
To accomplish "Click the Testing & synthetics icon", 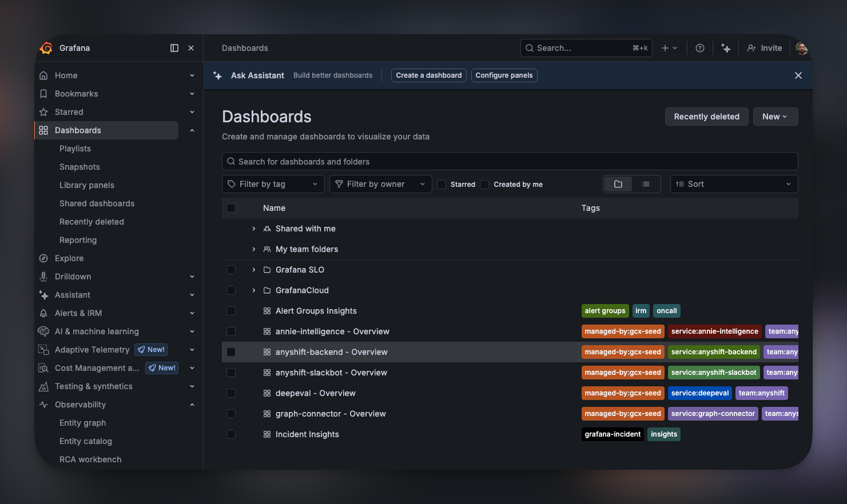I will (x=43, y=386).
